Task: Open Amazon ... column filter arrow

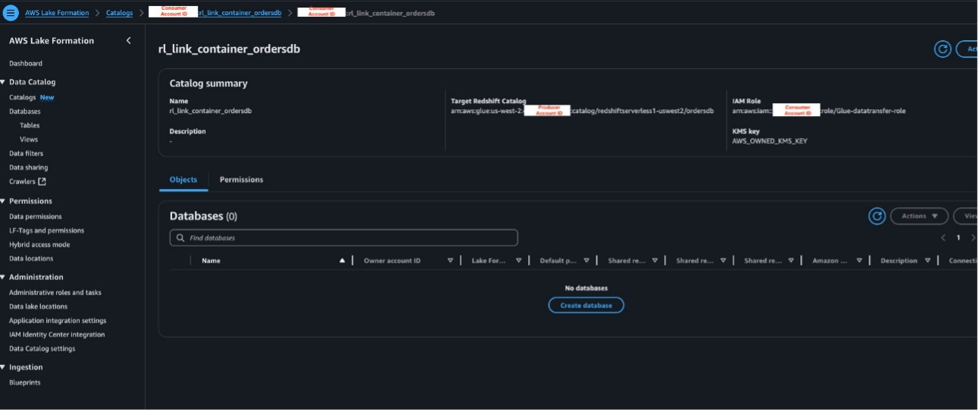Action: click(x=859, y=260)
